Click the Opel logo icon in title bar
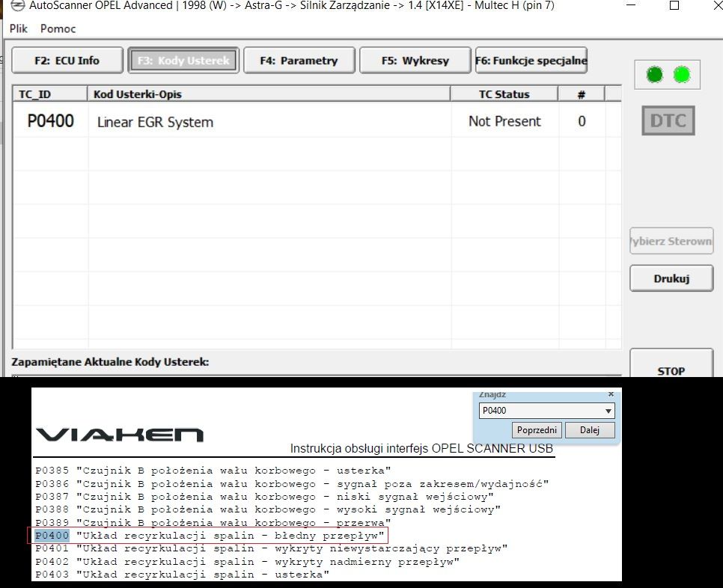 tap(17, 5)
